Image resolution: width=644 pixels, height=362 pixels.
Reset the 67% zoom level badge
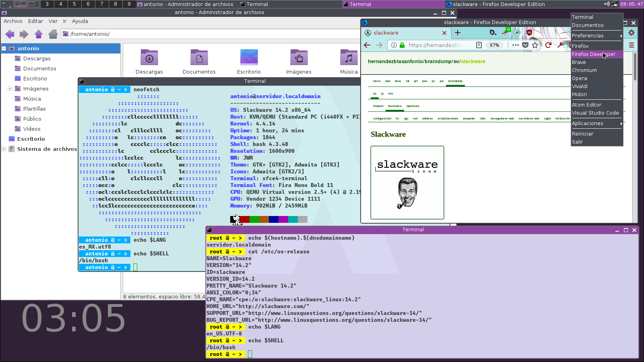click(495, 45)
